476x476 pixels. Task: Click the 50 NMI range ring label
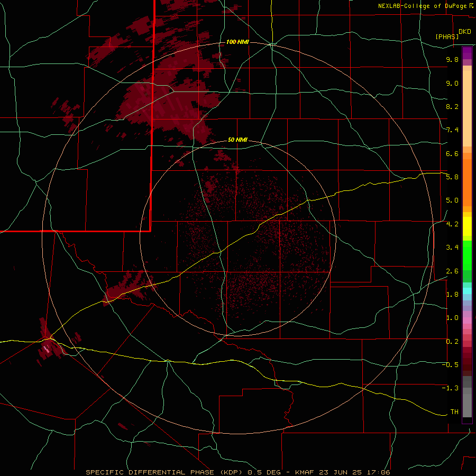pos(237,140)
